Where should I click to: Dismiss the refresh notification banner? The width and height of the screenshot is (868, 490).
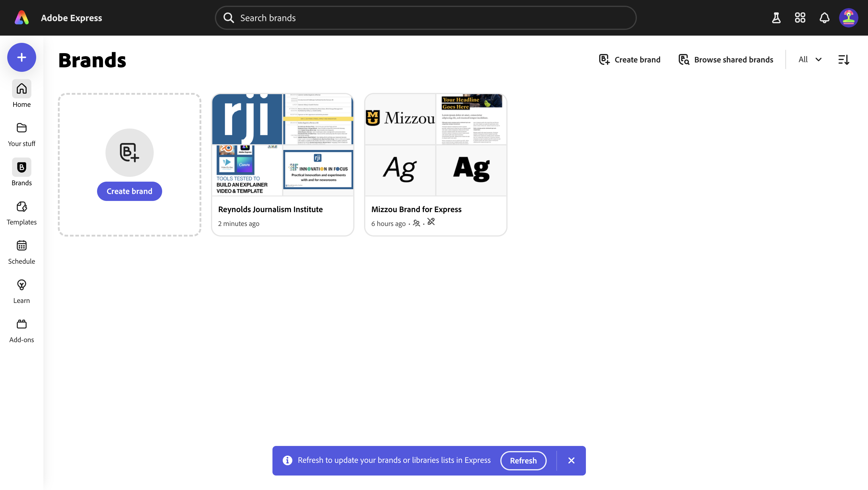[x=571, y=460]
